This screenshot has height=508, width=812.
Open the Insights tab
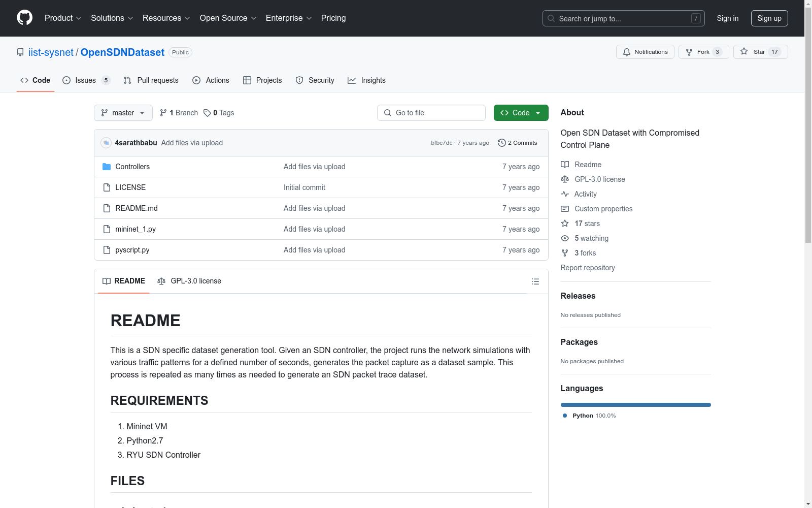366,80
